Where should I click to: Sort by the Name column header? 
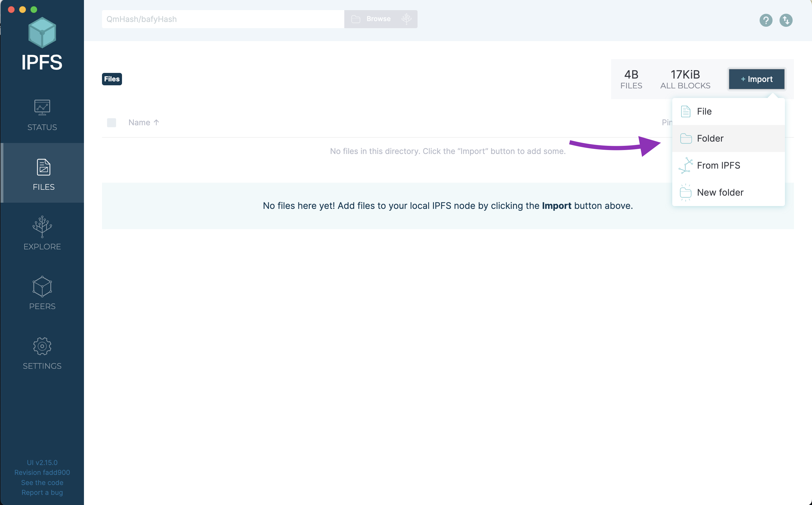tap(144, 122)
